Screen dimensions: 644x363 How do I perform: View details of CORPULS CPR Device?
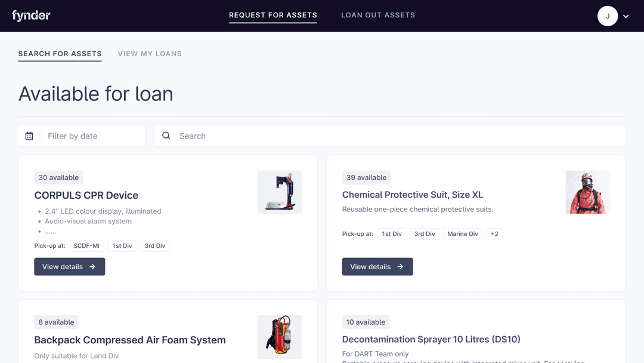pos(69,267)
